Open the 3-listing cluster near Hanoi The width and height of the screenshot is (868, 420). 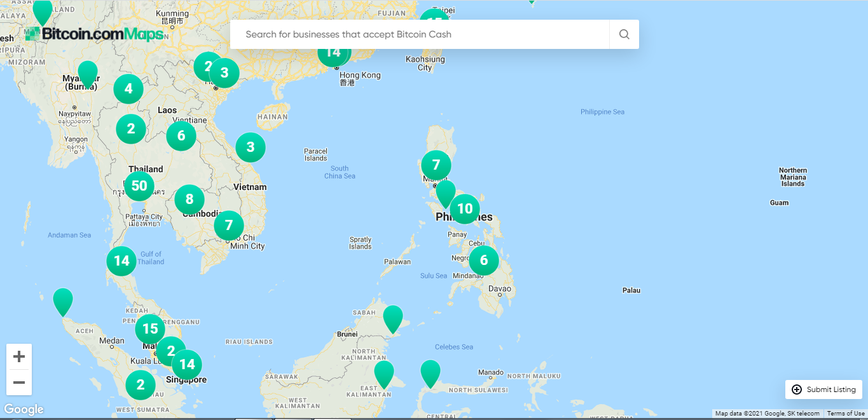(224, 73)
